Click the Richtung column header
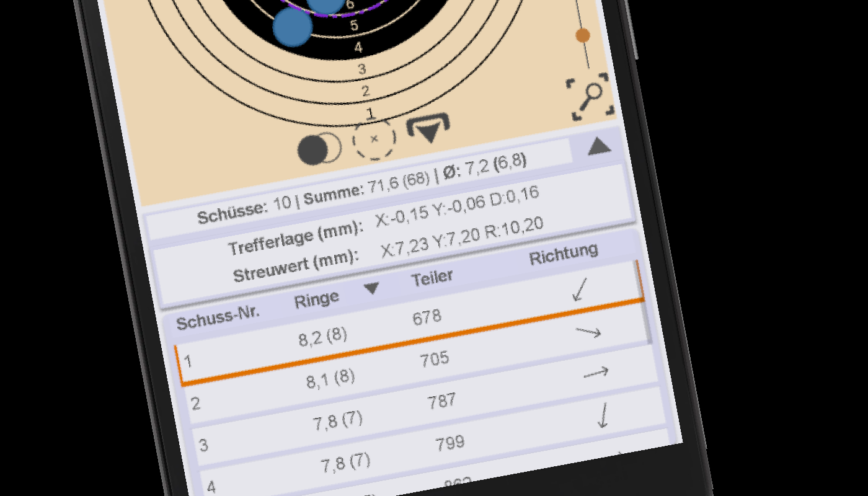The image size is (868, 496). (x=564, y=254)
